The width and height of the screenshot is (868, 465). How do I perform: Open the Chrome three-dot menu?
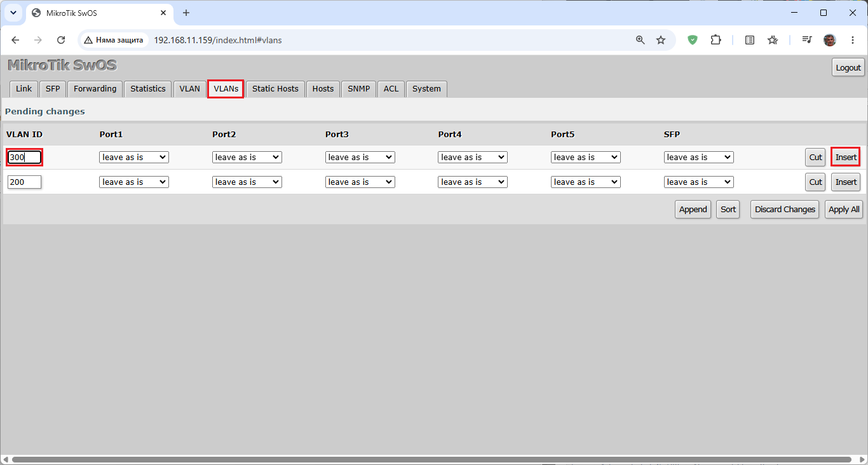coord(852,40)
